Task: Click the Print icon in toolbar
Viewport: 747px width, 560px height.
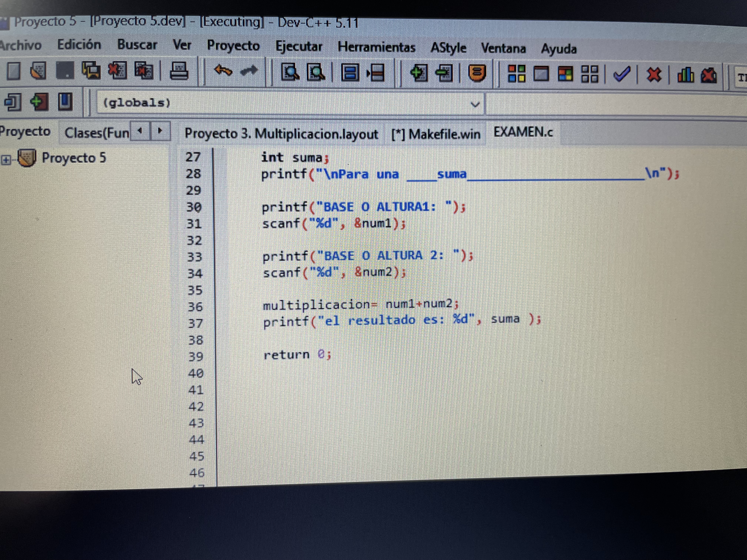Action: [x=179, y=71]
